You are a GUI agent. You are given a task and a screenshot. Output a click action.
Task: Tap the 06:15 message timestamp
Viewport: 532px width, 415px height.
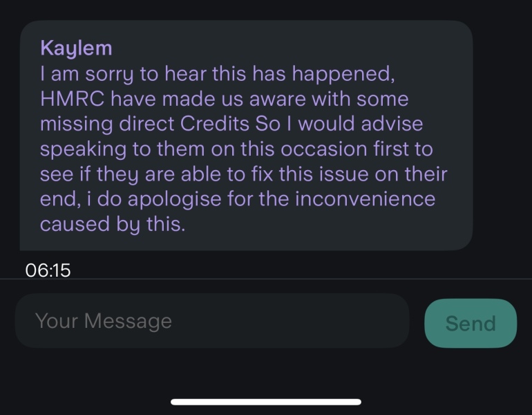[48, 270]
